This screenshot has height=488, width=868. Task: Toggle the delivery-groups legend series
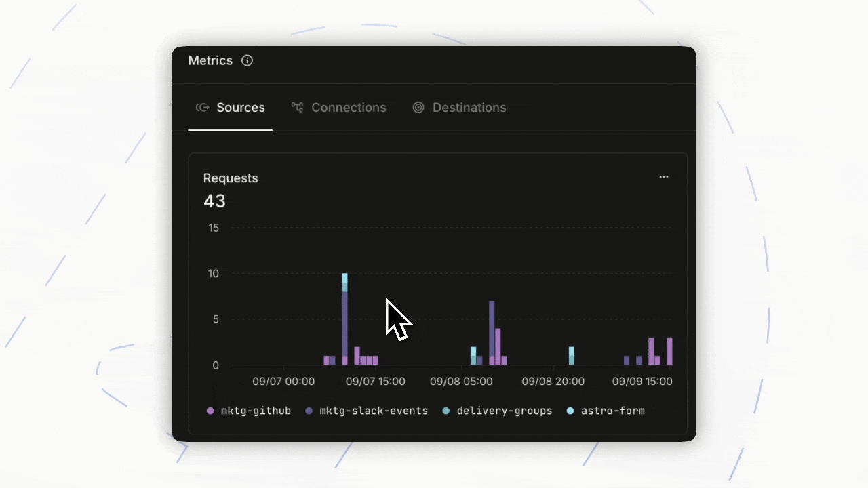click(497, 411)
